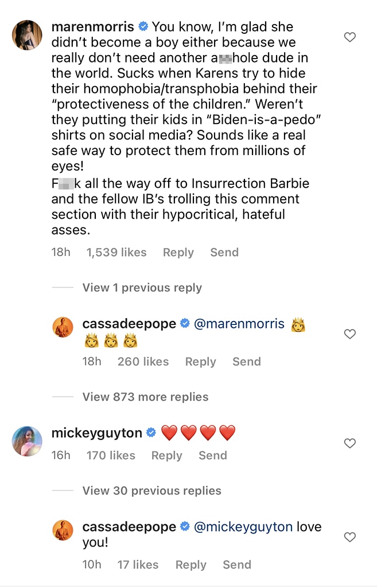Send marenmorris's comment to someone
The width and height of the screenshot is (377, 588).
click(224, 253)
